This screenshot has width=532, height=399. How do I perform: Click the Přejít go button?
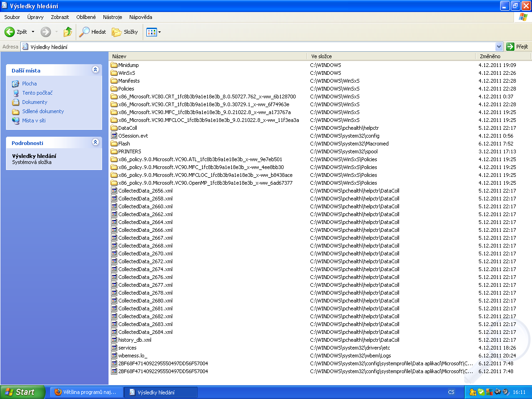(517, 47)
